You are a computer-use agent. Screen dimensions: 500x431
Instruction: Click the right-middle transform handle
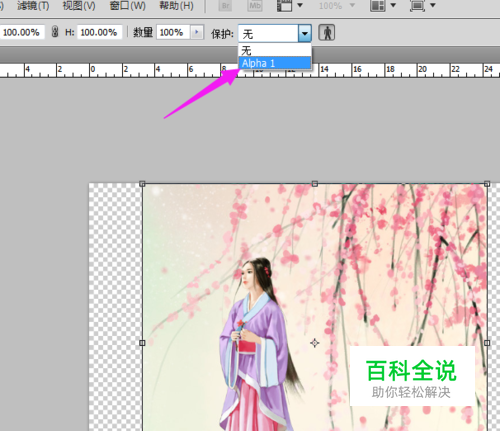(x=487, y=343)
